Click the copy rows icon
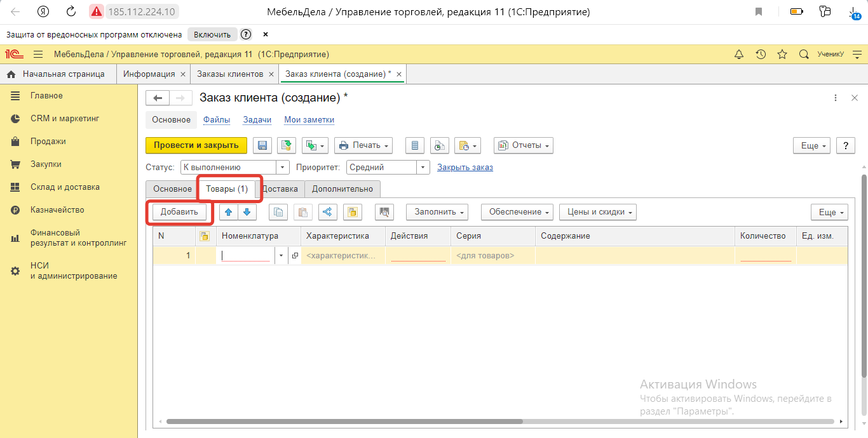Screen dimensions: 868x438 278,212
